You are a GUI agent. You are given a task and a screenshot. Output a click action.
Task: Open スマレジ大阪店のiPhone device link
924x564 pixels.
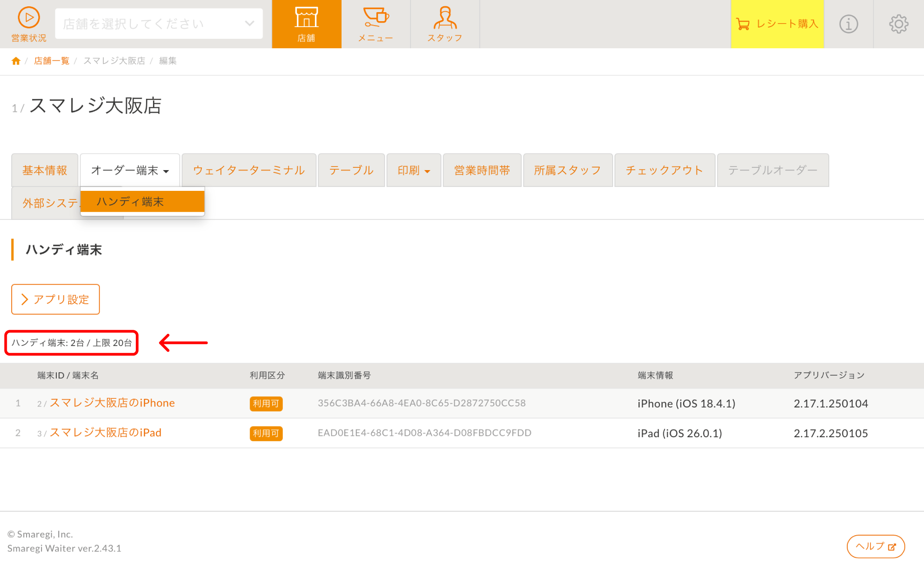pos(112,403)
